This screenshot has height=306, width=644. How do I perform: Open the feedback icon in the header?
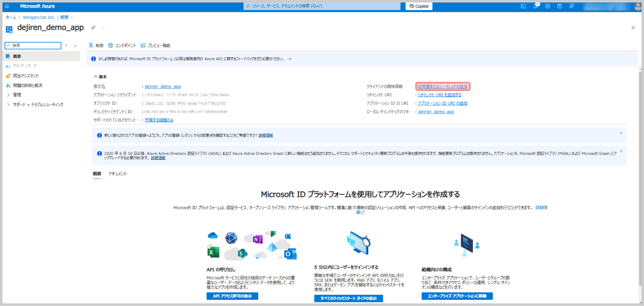(x=572, y=6)
